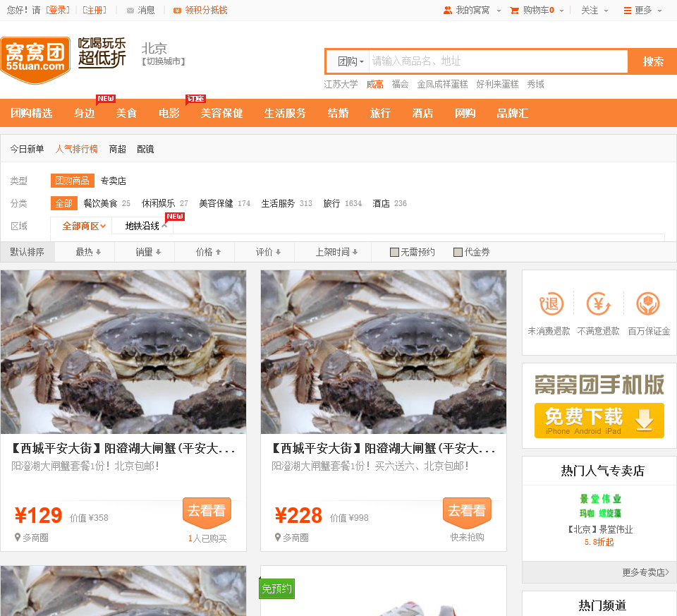This screenshot has width=677, height=616.
Task: Click the 未消费退款 refund icon
Action: point(551,303)
